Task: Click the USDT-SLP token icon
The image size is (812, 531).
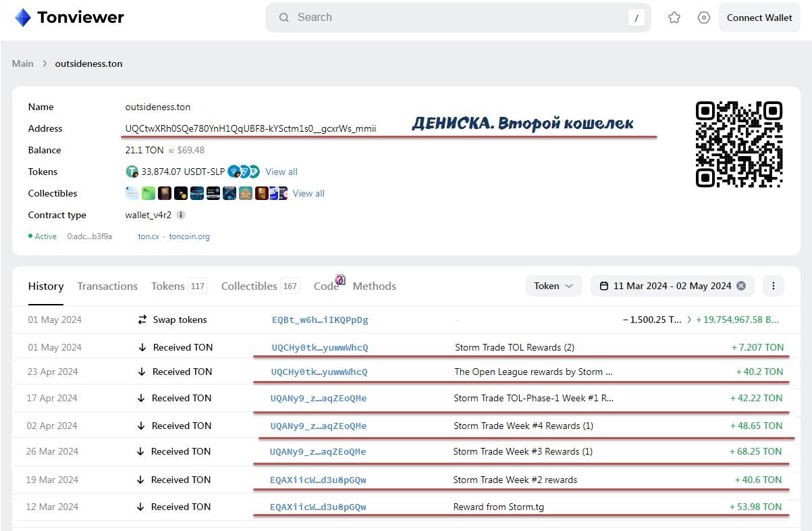Action: coord(132,172)
